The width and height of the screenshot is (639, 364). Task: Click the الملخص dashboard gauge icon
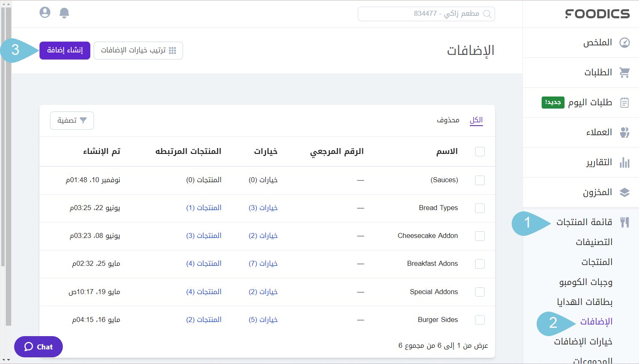click(x=624, y=42)
